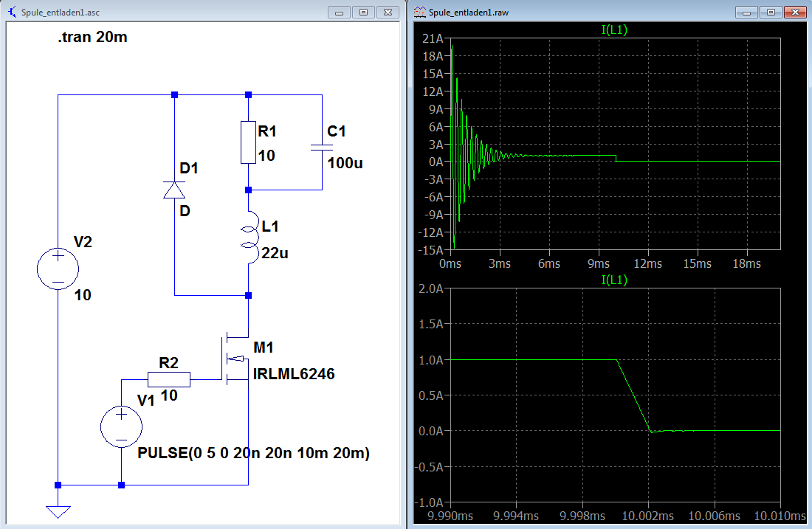Click the L1 value '22u' label
The image size is (812, 529).
pyautogui.click(x=275, y=253)
